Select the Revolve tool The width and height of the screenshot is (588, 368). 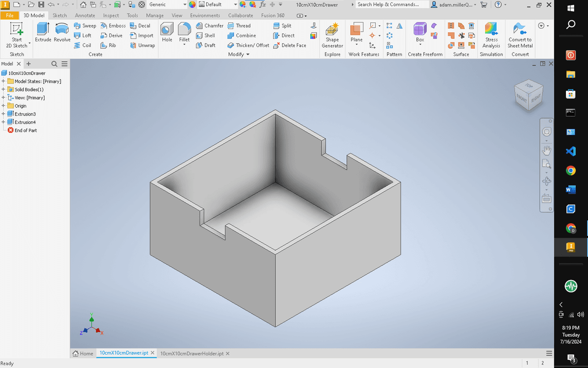click(62, 33)
